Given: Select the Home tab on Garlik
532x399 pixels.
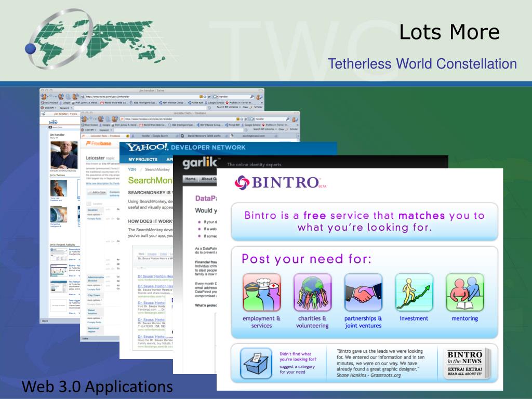Looking at the screenshot, I should [x=191, y=179].
